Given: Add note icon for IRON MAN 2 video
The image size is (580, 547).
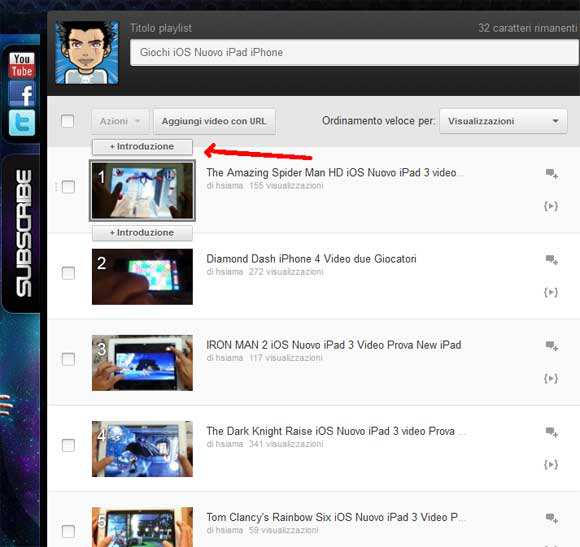Looking at the screenshot, I should point(552,346).
